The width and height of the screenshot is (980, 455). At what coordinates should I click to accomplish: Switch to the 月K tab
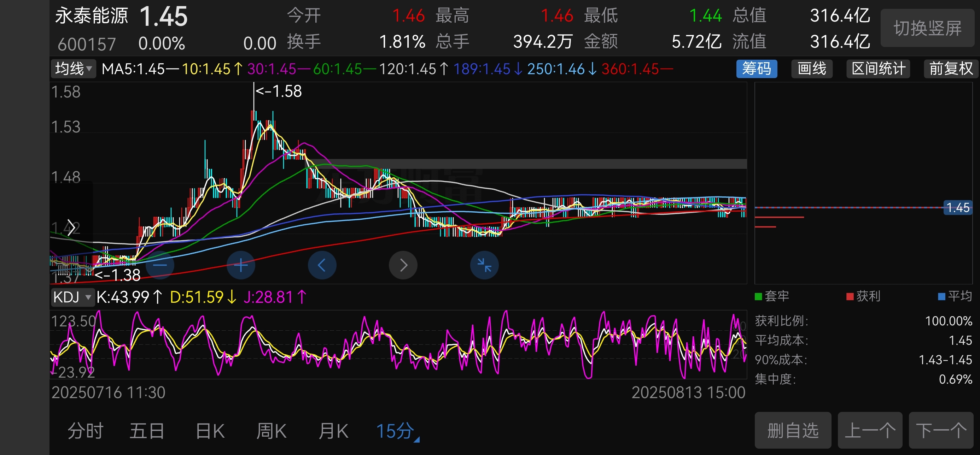(333, 431)
